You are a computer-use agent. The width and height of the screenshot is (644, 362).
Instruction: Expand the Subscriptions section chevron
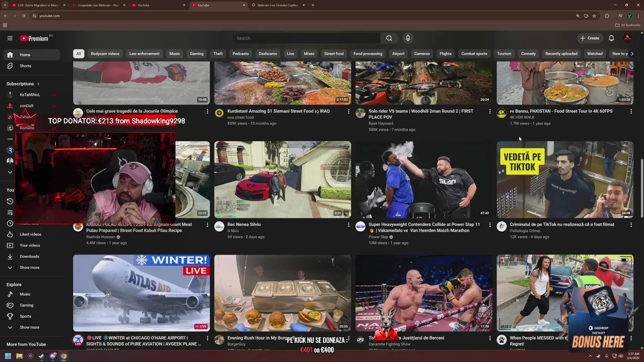coord(38,84)
